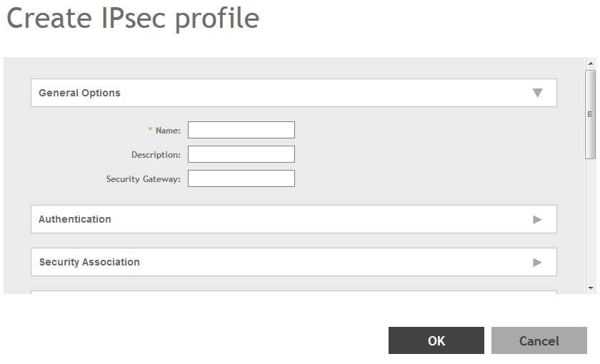Screen dimensions: 600x364
Task: Collapse the General Options triangle arrow
Action: [537, 93]
